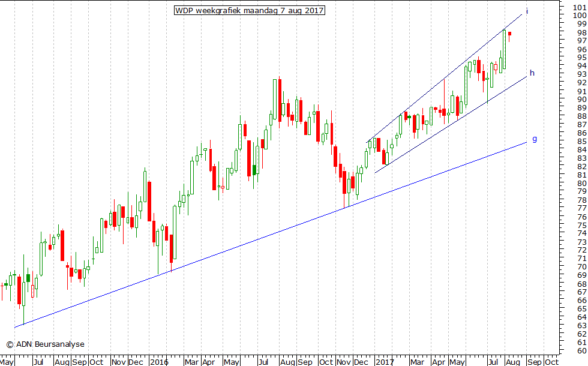The height and width of the screenshot is (366, 588).
Task: Click the "70" value on price axis
Action: pos(582,267)
